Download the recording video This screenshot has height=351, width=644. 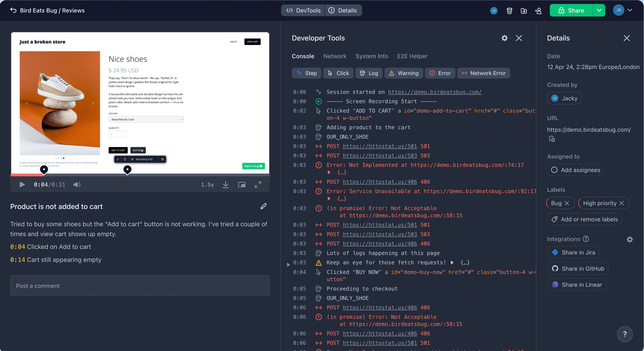[x=226, y=185]
